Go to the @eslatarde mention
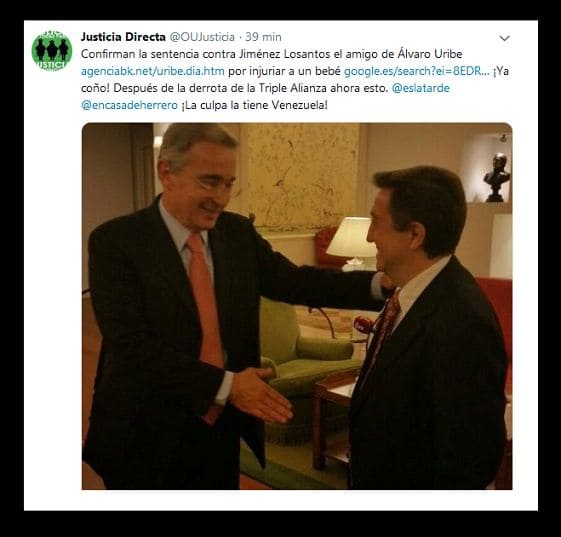561x537 pixels. (421, 88)
